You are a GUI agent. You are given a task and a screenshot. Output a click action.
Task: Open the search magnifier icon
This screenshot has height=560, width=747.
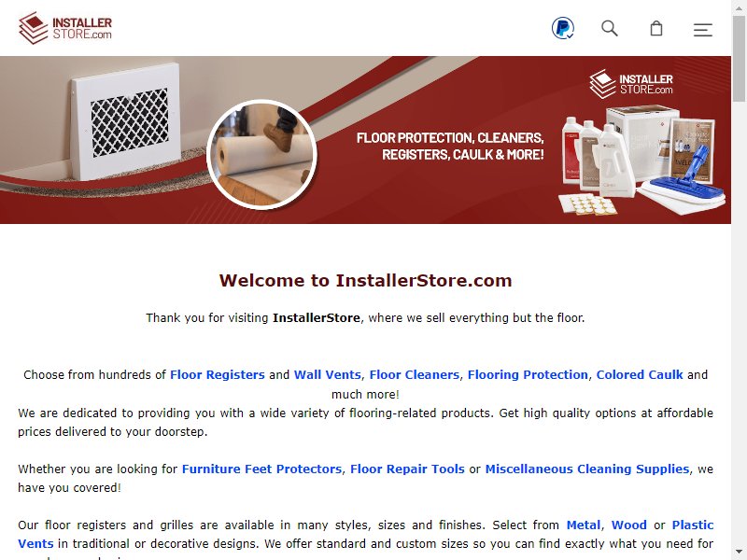610,29
